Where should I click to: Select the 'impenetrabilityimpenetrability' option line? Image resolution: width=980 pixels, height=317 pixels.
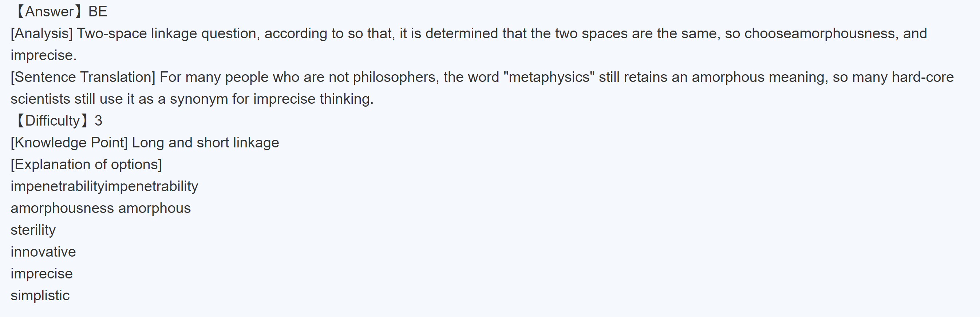pyautogui.click(x=104, y=186)
